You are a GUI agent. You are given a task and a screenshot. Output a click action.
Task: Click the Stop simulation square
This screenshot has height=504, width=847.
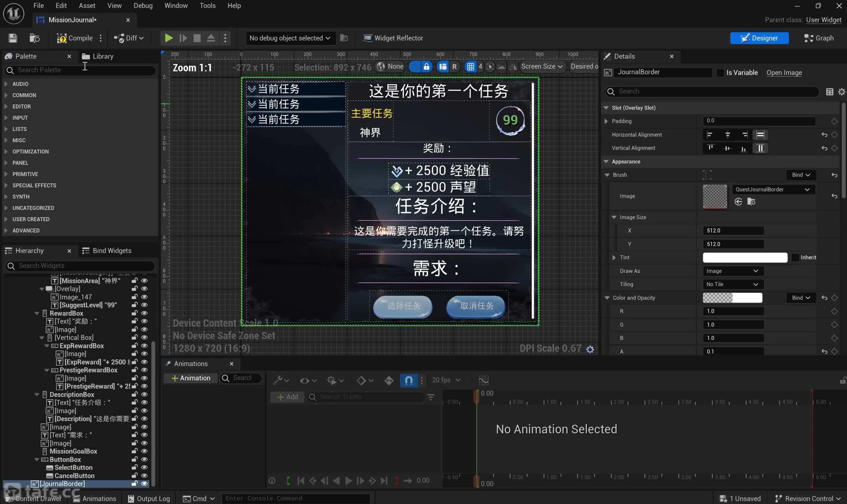pyautogui.click(x=197, y=38)
